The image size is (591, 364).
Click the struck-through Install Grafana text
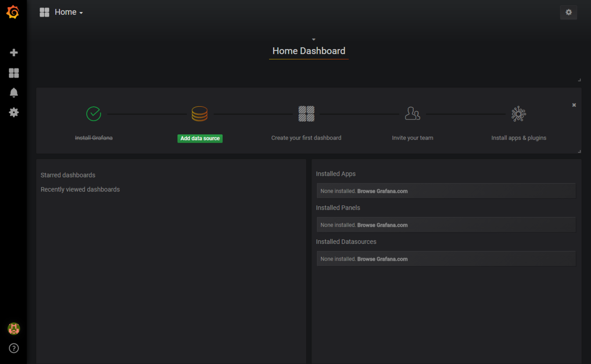[94, 138]
